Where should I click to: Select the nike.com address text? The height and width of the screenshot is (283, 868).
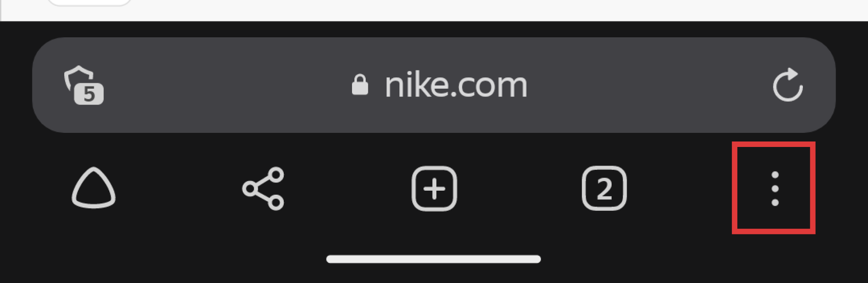point(456,85)
